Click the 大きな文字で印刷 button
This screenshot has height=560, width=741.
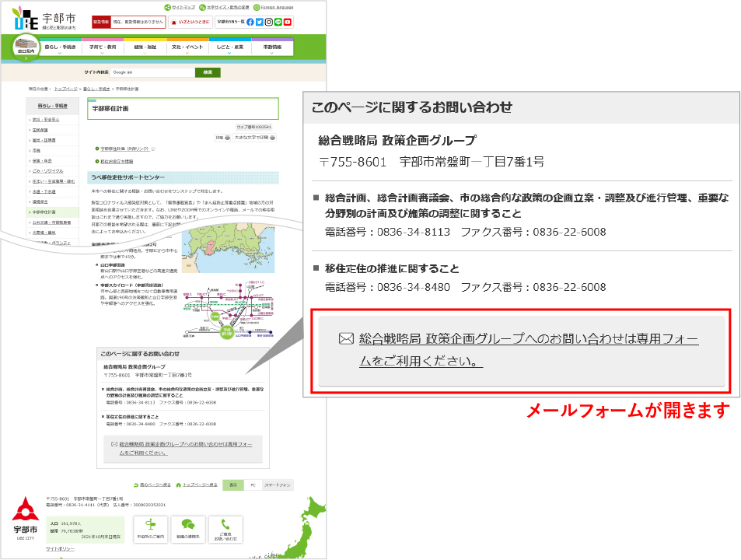255,138
